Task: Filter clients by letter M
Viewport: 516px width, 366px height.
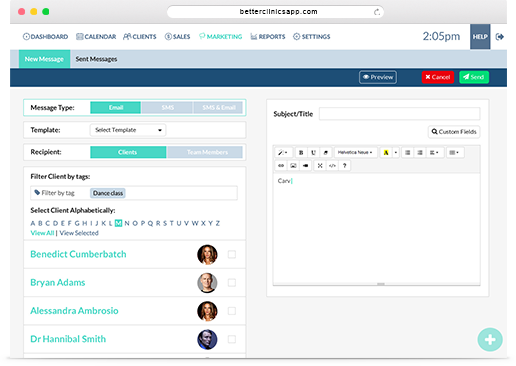Action: 118,223
